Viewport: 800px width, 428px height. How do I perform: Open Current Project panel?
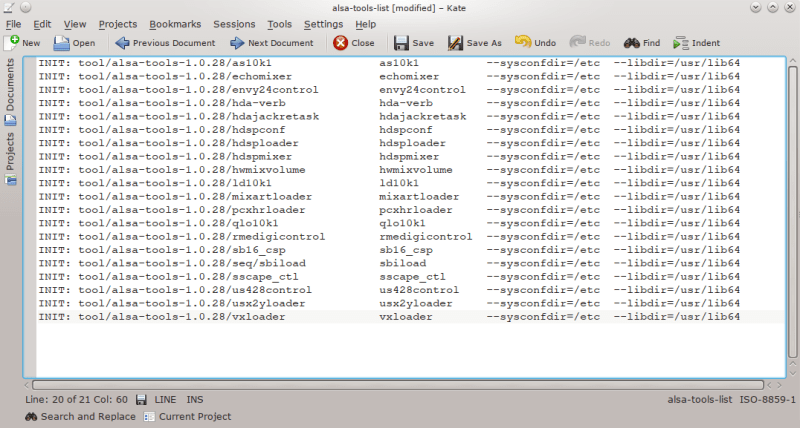tap(187, 417)
